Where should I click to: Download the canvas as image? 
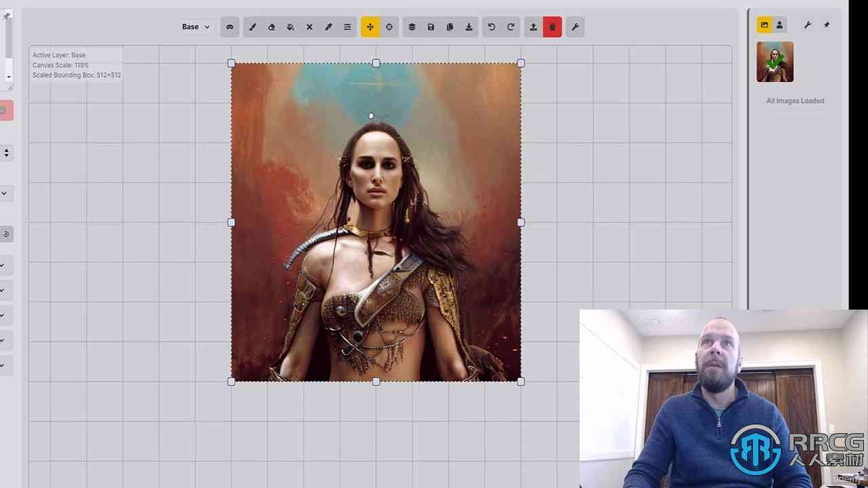click(x=469, y=27)
